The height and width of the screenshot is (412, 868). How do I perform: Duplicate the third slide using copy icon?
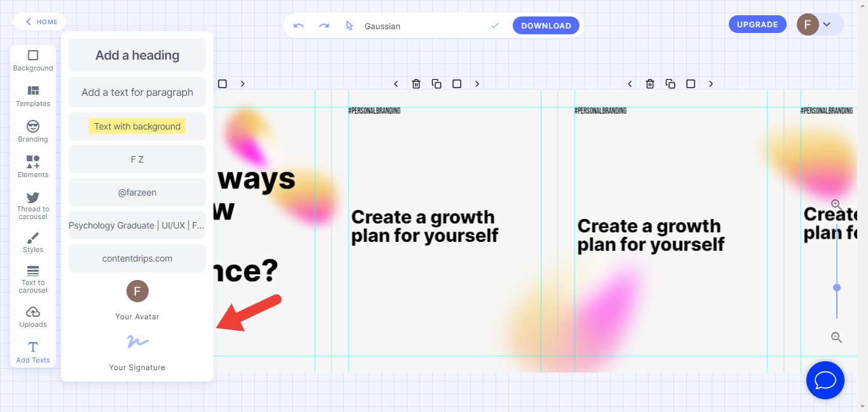pos(670,84)
